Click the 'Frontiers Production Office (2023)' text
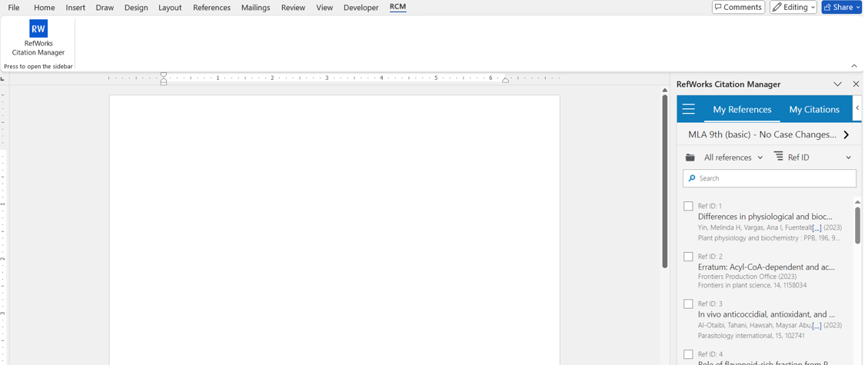 pos(746,277)
